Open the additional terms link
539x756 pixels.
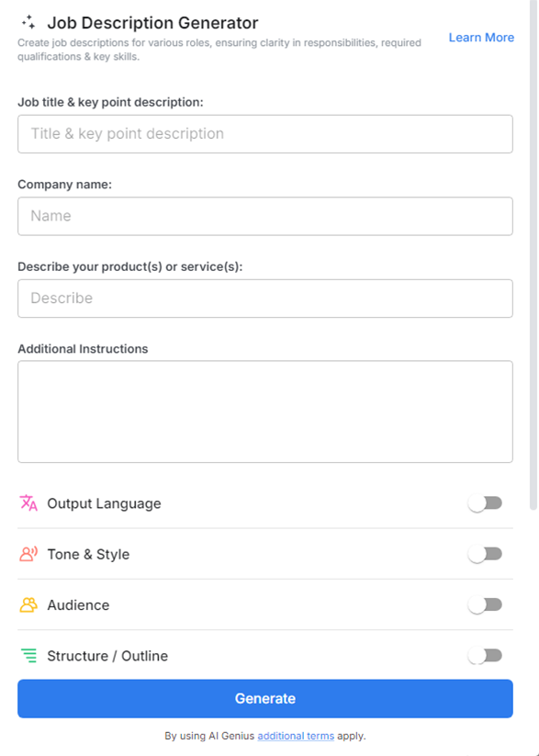[296, 736]
